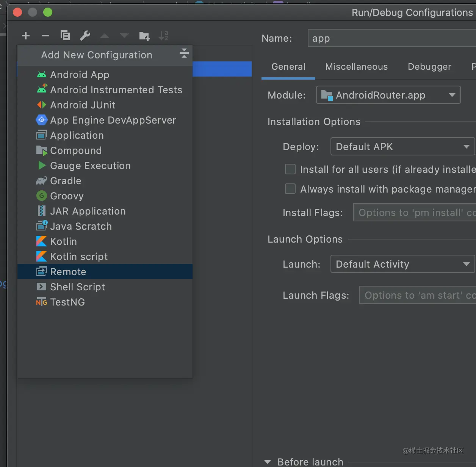Click the TestNG icon

[x=42, y=302]
